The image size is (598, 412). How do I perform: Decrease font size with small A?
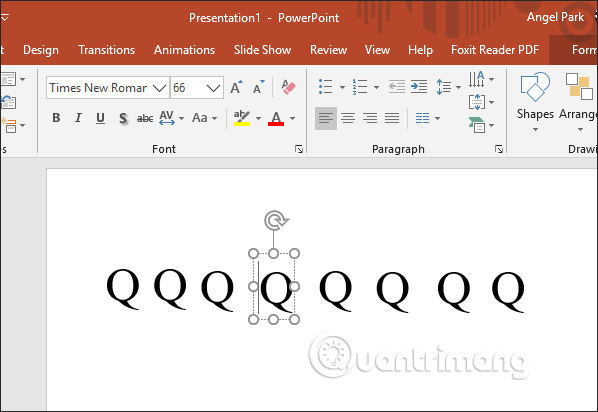click(x=259, y=87)
